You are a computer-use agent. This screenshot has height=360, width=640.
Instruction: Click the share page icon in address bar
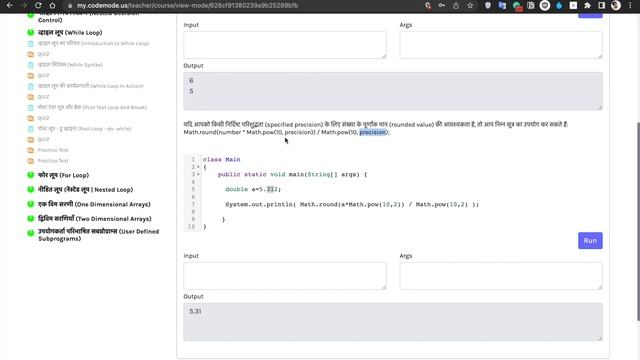point(456,6)
